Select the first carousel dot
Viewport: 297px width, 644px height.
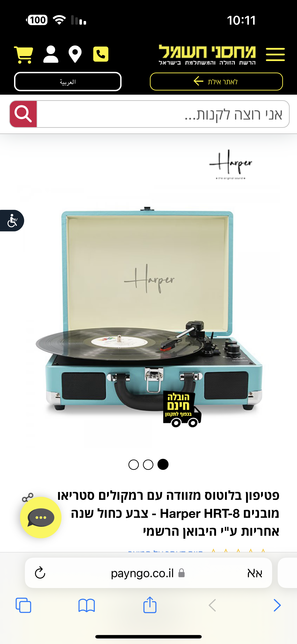point(134,465)
